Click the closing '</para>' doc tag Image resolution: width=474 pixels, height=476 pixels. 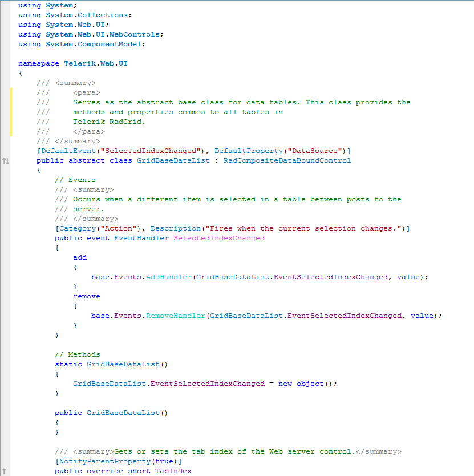[88, 132]
